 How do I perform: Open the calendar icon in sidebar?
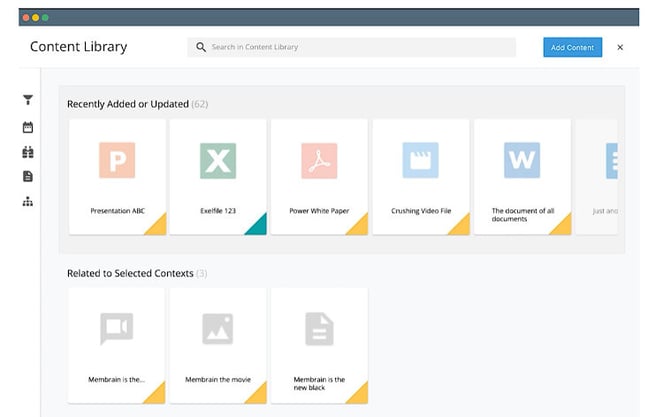(x=28, y=127)
